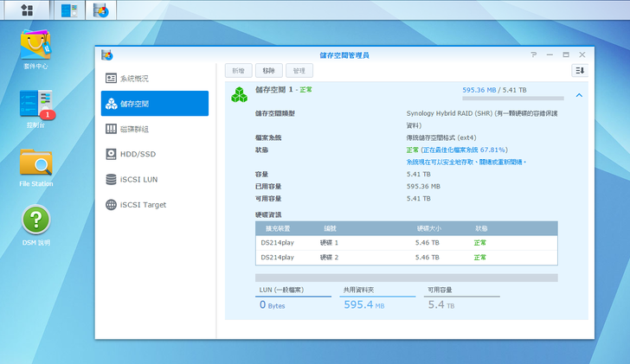The width and height of the screenshot is (630, 364).
Task: Select Storage Manager taskbar icon
Action: tap(101, 10)
